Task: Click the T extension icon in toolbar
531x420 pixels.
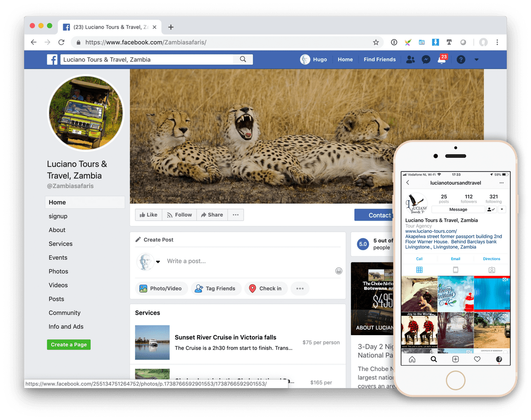Action: [x=449, y=42]
